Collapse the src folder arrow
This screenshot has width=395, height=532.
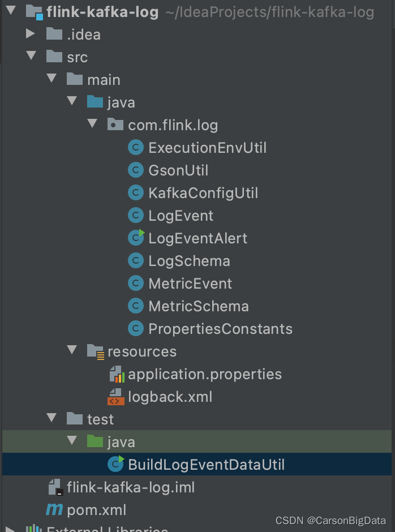tap(31, 55)
